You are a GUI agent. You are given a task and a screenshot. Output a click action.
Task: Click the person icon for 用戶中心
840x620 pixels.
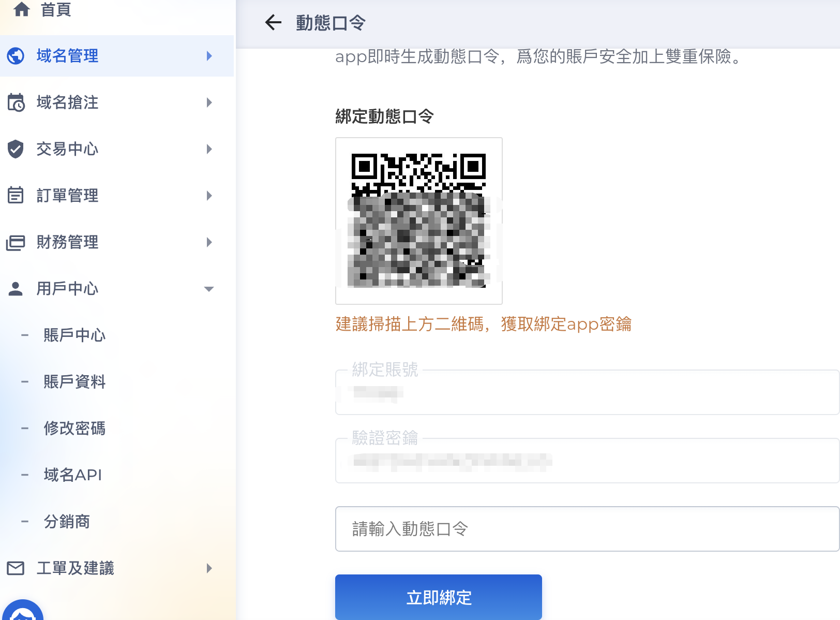pos(16,289)
